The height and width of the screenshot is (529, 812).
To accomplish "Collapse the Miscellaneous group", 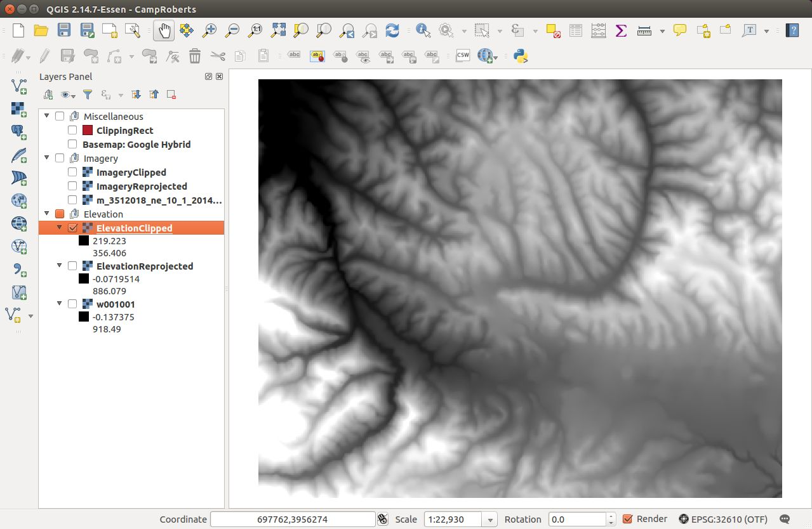I will tap(46, 116).
